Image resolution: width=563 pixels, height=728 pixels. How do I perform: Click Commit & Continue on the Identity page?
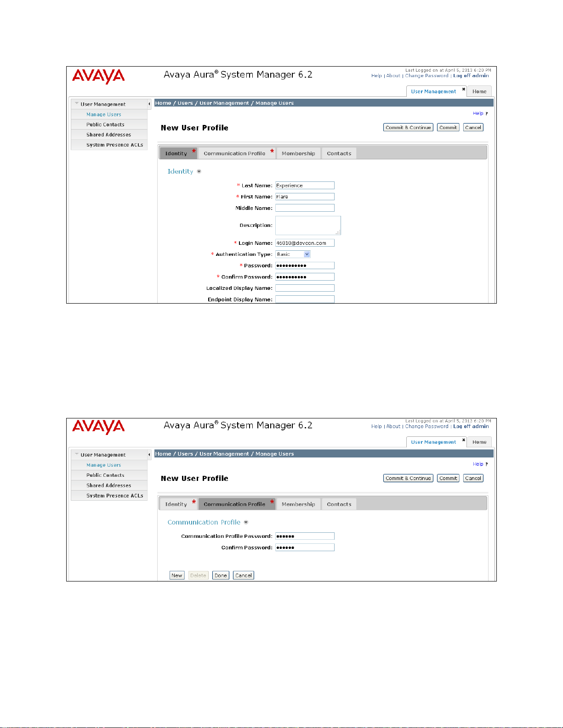[x=408, y=127]
